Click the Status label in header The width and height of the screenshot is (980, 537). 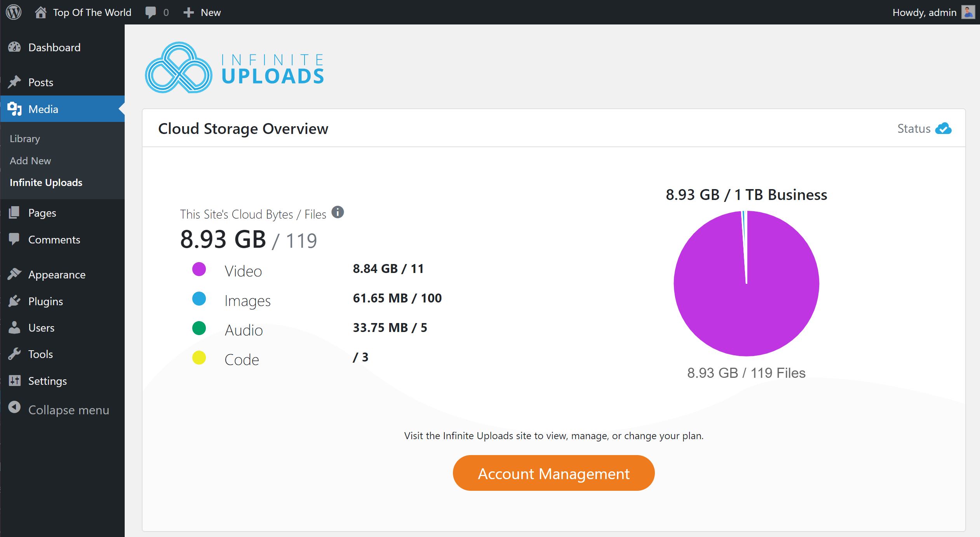914,129
